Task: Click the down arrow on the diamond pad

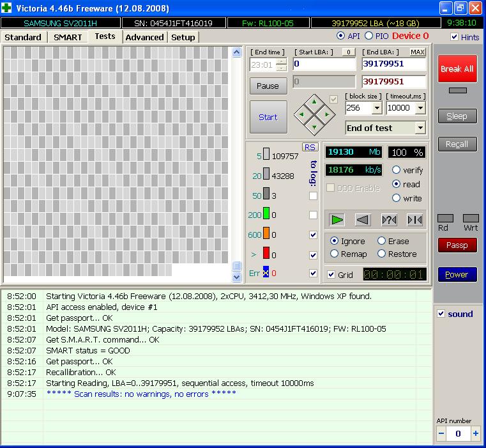Action: click(x=314, y=127)
